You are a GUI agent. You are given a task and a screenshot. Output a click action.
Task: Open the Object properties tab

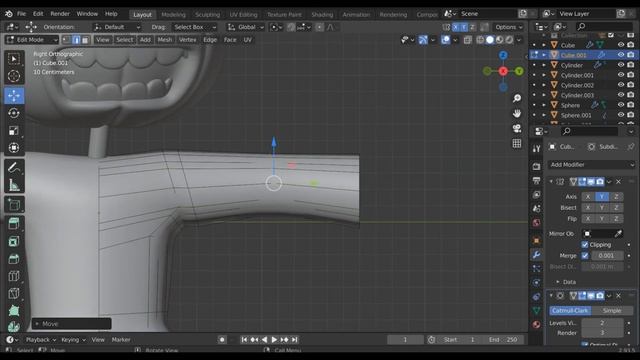[536, 240]
